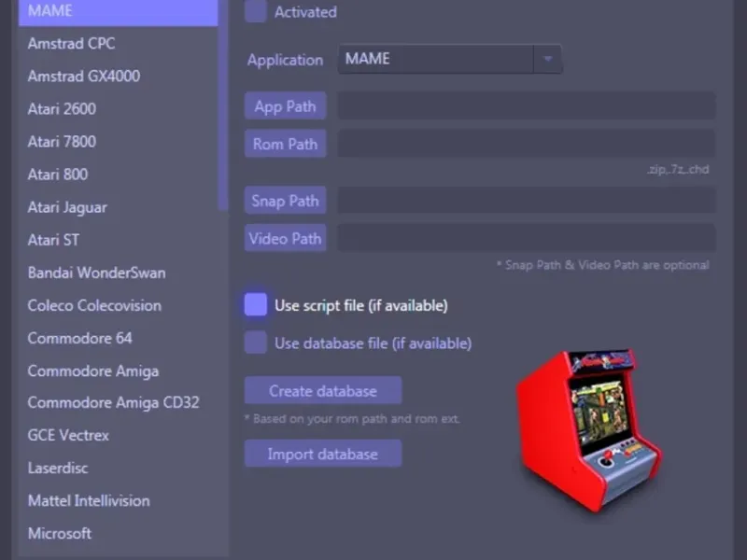
Task: Focus the App Path input field
Action: 527,106
